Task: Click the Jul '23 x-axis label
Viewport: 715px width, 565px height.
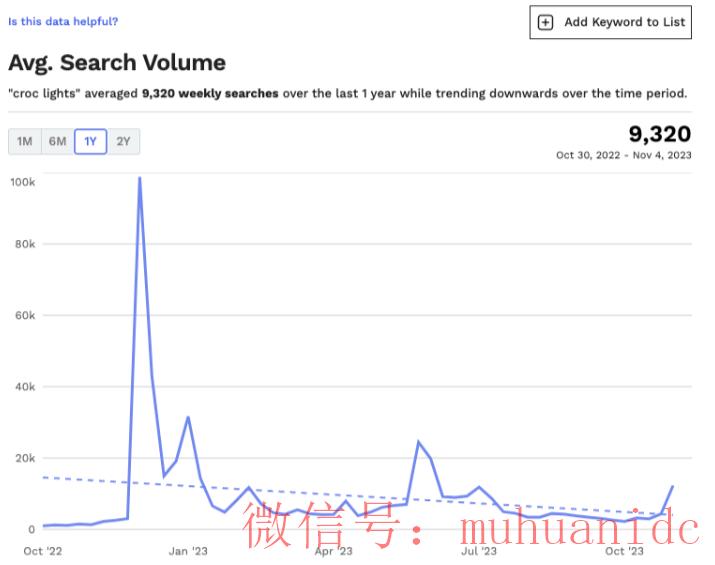Action: pos(479,551)
